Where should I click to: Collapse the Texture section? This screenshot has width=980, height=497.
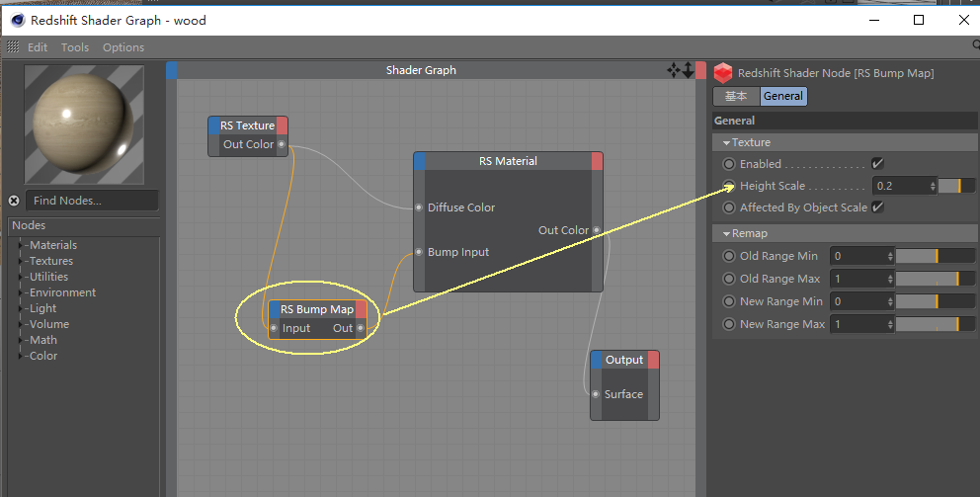coord(726,143)
